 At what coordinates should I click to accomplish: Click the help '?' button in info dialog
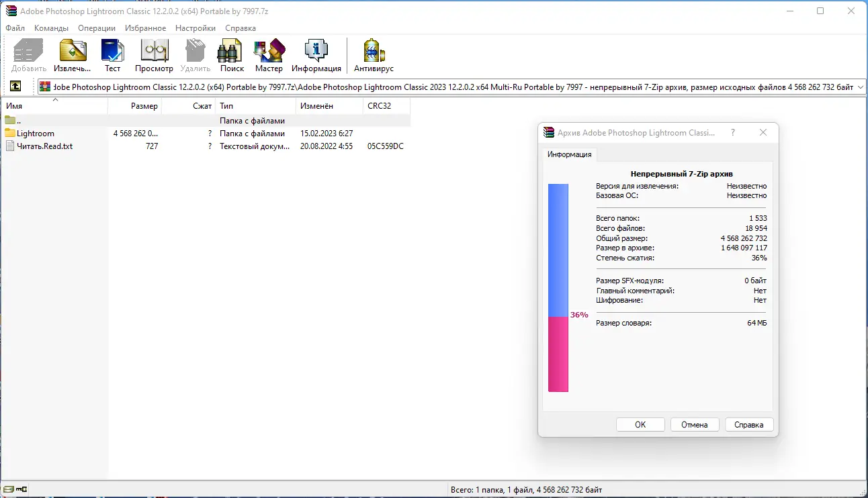pyautogui.click(x=733, y=133)
